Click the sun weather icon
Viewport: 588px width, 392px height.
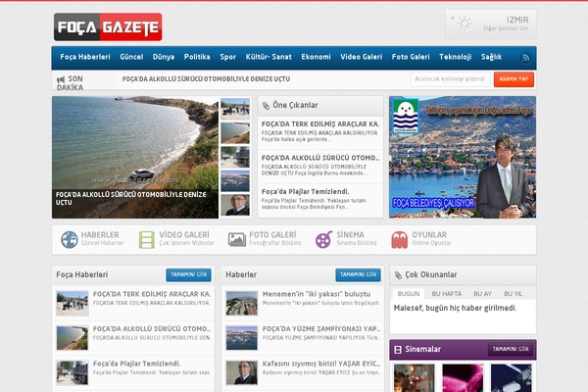coord(464,24)
